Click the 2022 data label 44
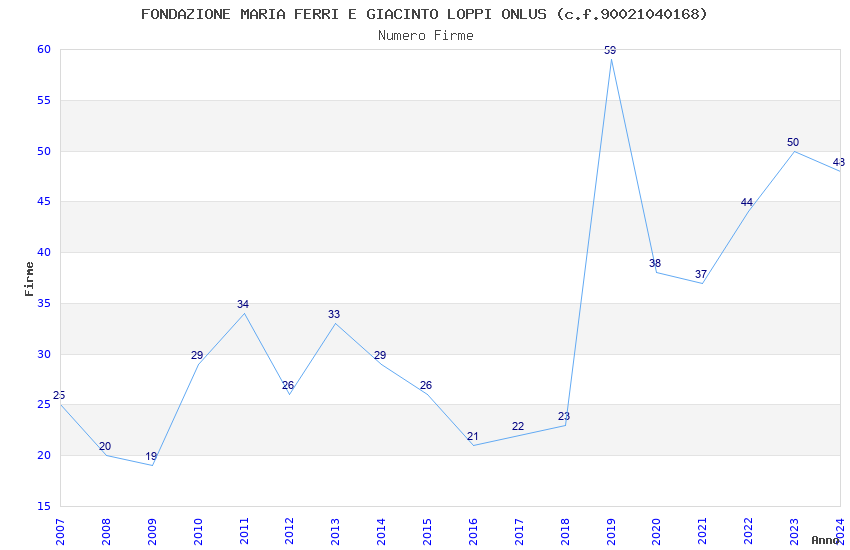 pyautogui.click(x=746, y=203)
